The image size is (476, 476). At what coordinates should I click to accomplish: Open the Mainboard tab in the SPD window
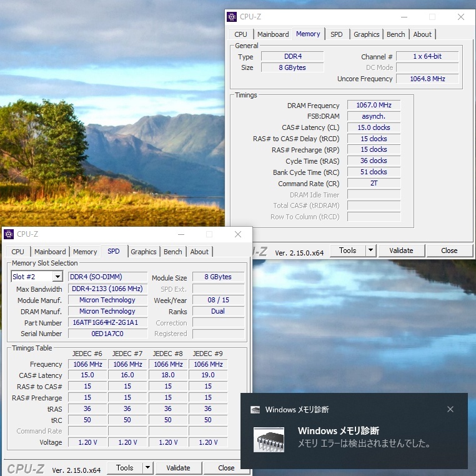(x=50, y=252)
